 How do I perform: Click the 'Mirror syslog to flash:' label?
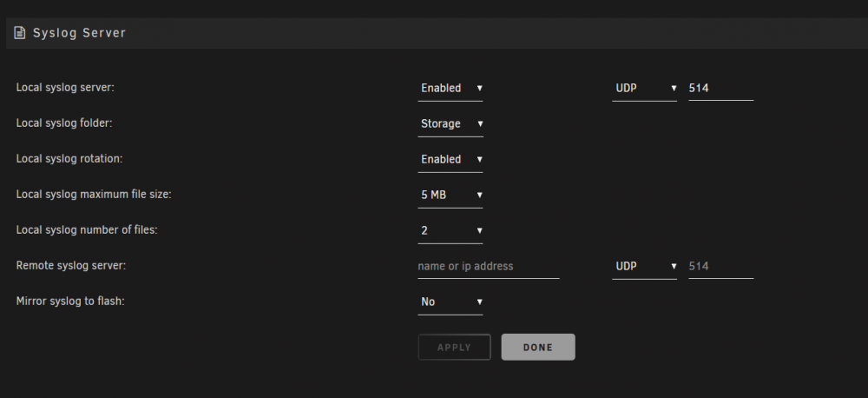(x=70, y=301)
